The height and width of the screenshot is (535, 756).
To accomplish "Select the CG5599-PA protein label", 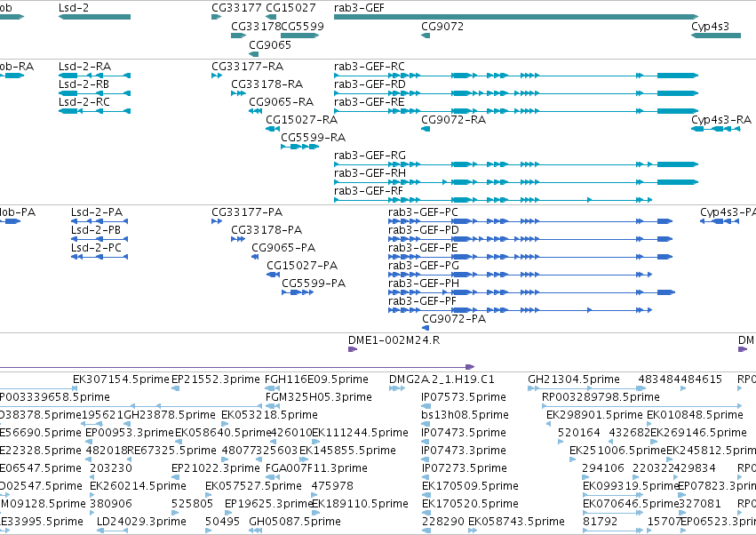I will [314, 283].
